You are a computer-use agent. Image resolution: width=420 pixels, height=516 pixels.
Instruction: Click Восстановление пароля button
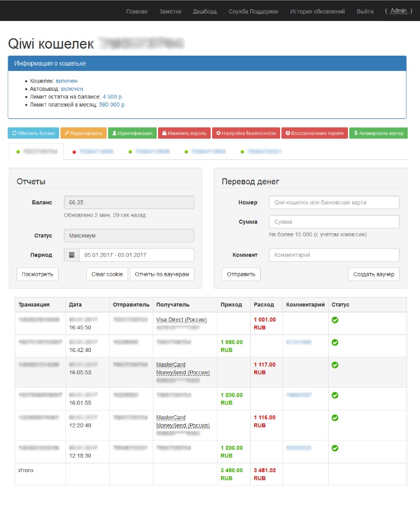click(315, 133)
